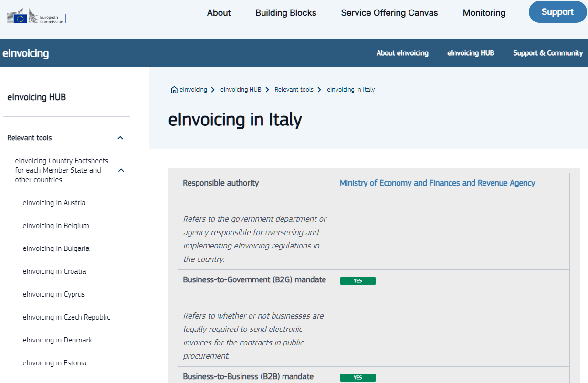The image size is (588, 383).
Task: Open eInvoicing in Estonia
Action: pyautogui.click(x=54, y=363)
